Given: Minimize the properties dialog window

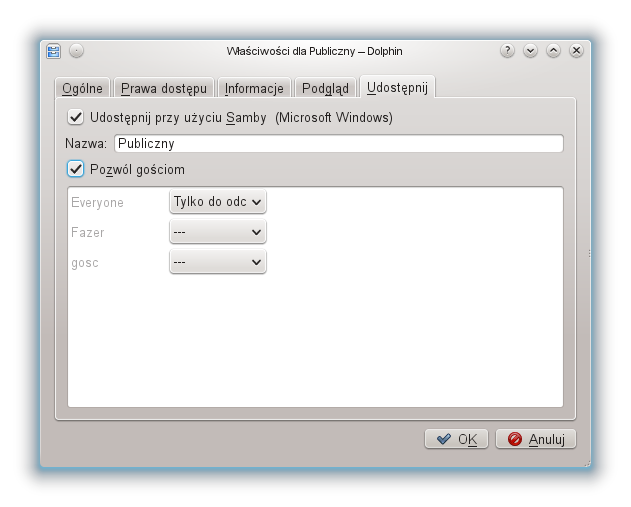Looking at the screenshot, I should tap(531, 51).
